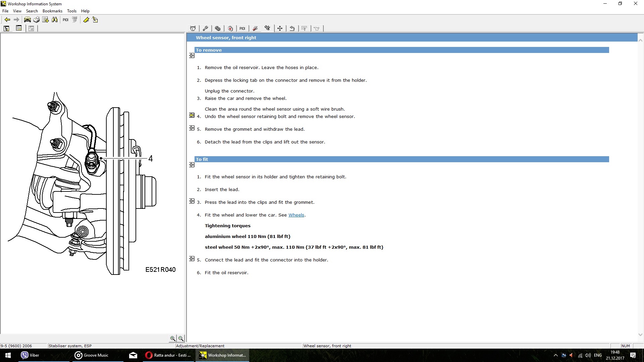Viewport: 644px width, 362px height.
Task: Click the Wheels hyperlink
Action: (x=296, y=215)
